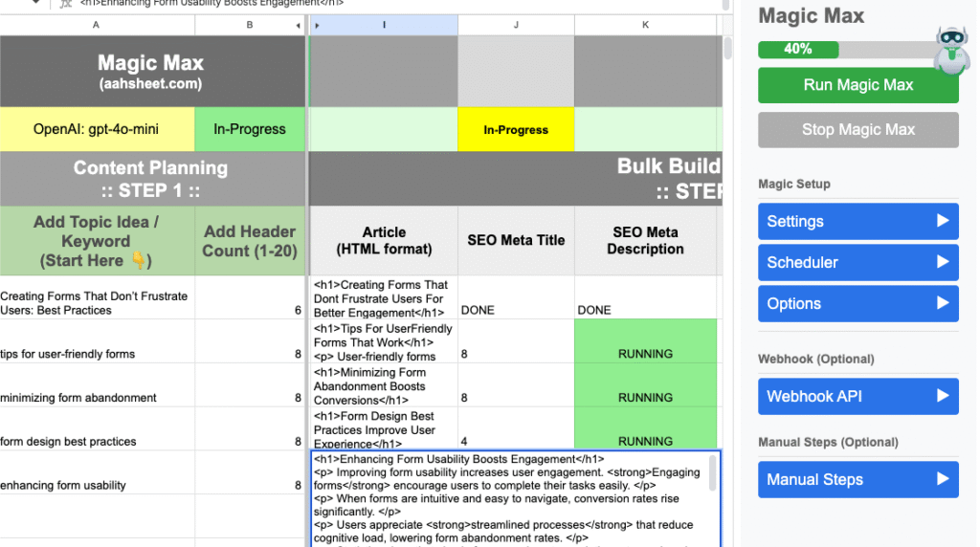
Task: Select the 'Bulk Build' step header cell
Action: (x=516, y=179)
